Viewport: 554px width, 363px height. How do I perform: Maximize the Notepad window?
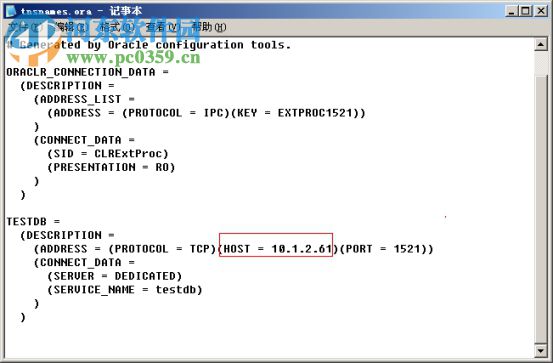point(525,11)
